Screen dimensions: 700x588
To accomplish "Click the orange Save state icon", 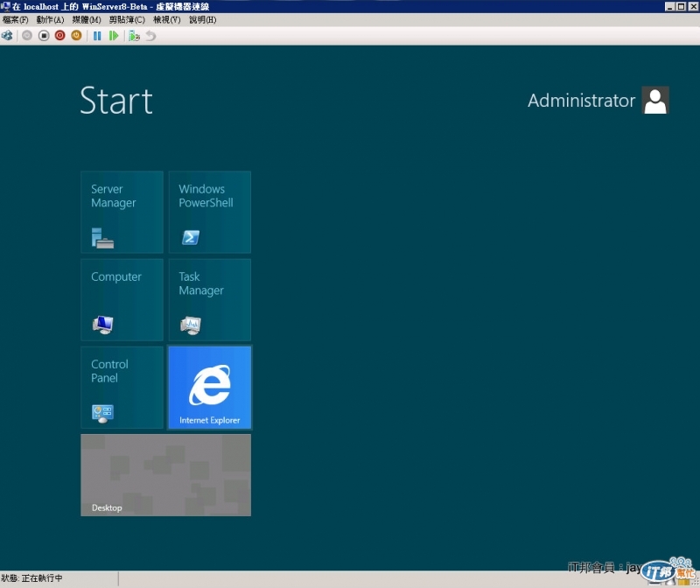I will [x=76, y=36].
